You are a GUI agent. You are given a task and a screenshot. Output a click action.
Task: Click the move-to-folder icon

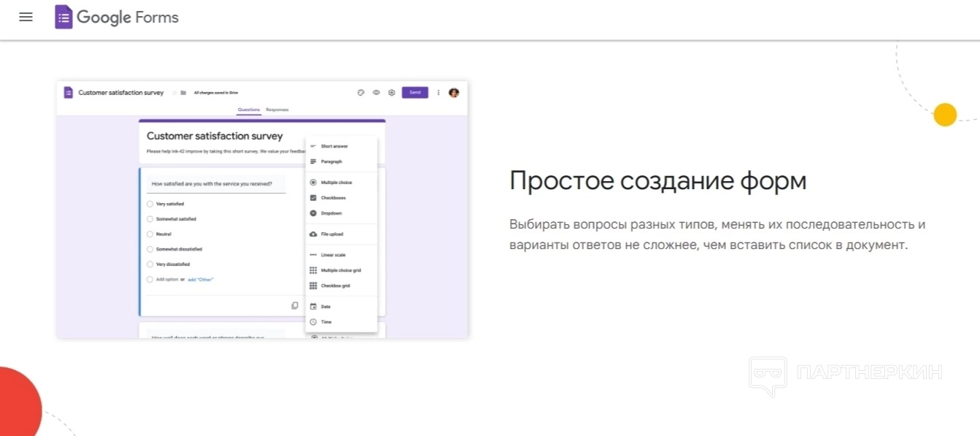click(x=184, y=93)
